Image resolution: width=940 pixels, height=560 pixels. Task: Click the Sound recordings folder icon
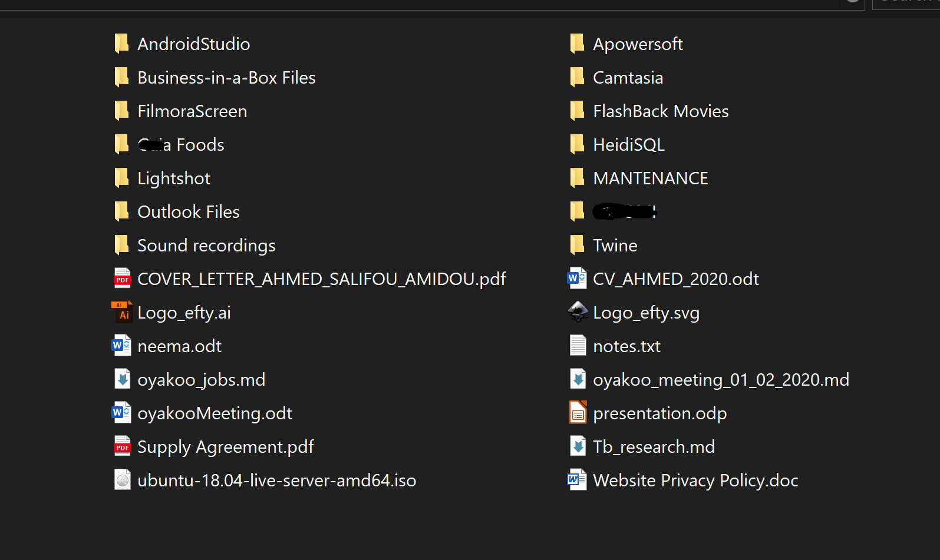click(x=121, y=245)
